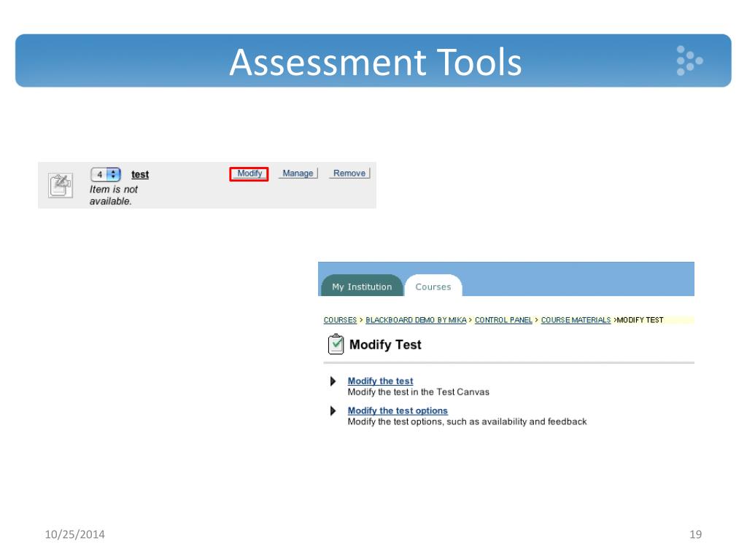Screen dimensions: 747x560
Task: Click the test item notepad icon
Action: 61,185
